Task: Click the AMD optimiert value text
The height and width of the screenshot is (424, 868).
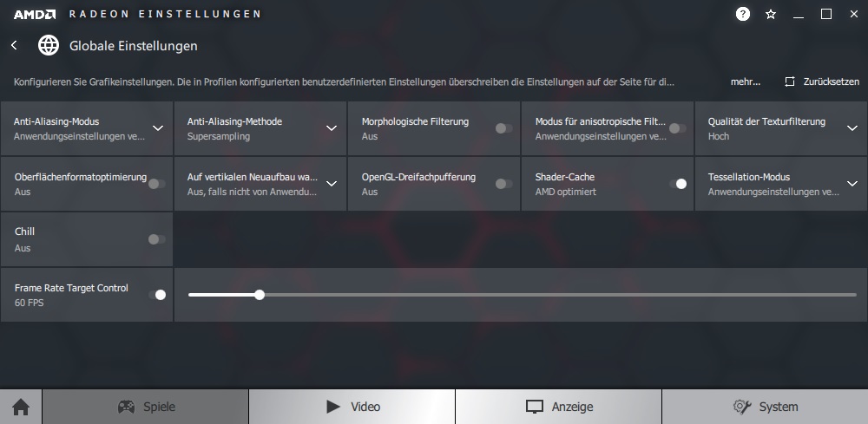Action: [566, 192]
